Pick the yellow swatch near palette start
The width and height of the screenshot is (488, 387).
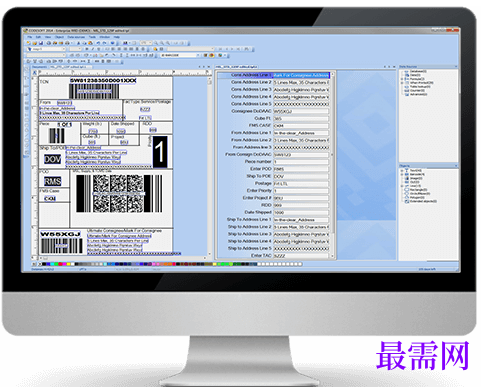pyautogui.click(x=68, y=264)
